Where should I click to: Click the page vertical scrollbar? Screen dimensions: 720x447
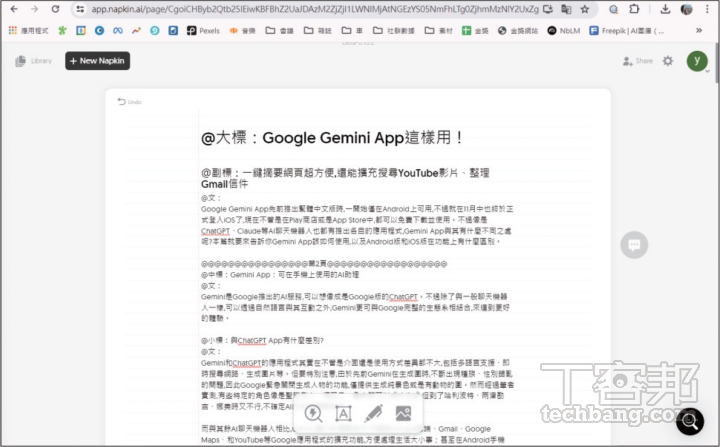click(717, 63)
